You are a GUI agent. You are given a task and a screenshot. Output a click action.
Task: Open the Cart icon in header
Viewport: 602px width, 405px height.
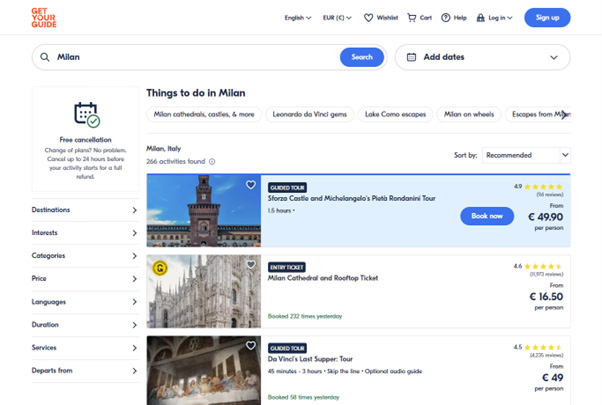[412, 18]
